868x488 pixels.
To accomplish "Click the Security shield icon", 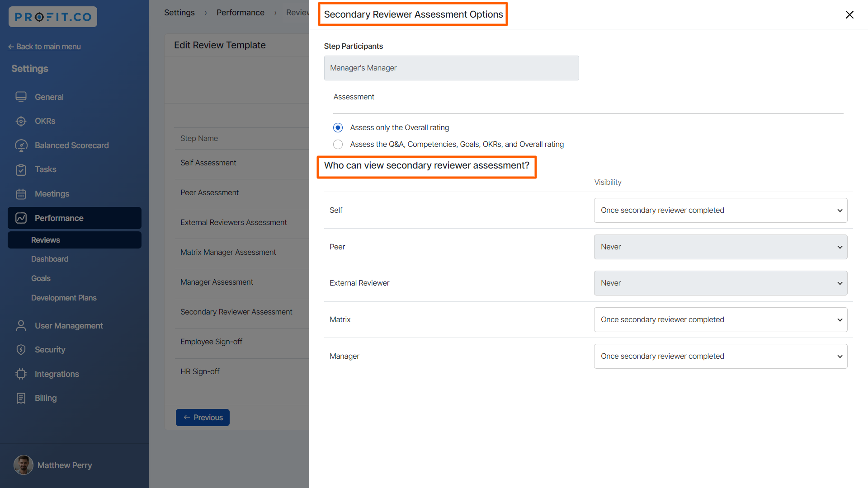I will (x=21, y=350).
